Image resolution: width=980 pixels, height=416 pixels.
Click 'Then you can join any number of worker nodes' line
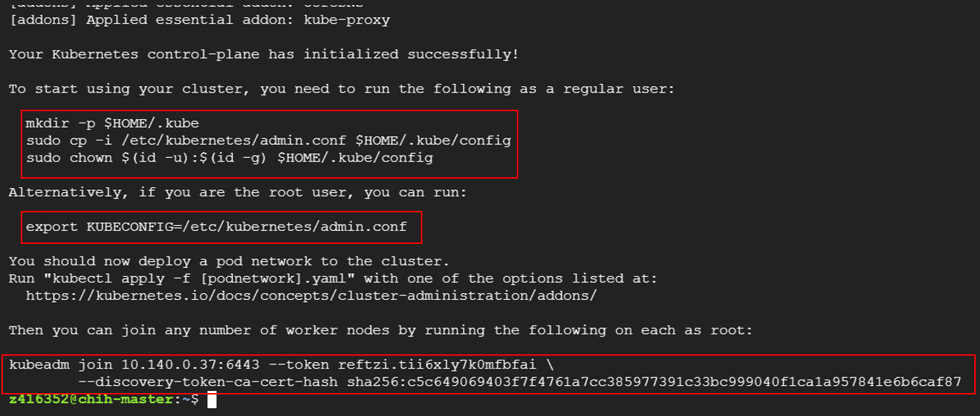pyautogui.click(x=380, y=330)
